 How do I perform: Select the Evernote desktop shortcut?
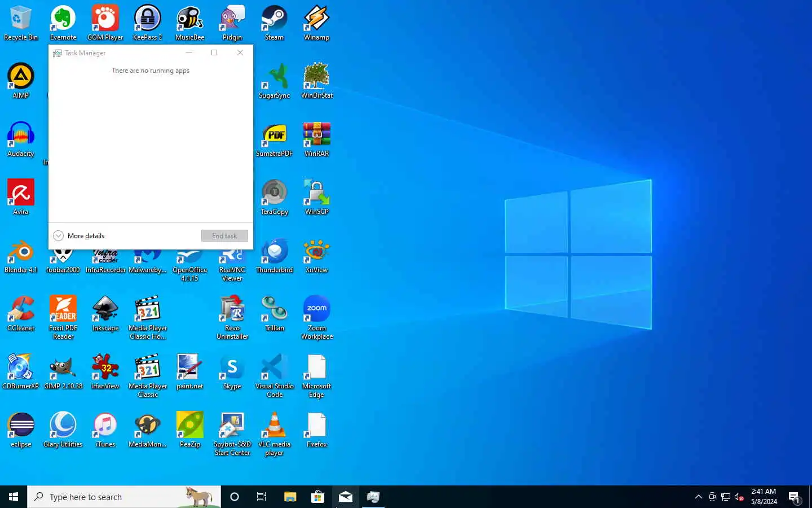tap(63, 23)
